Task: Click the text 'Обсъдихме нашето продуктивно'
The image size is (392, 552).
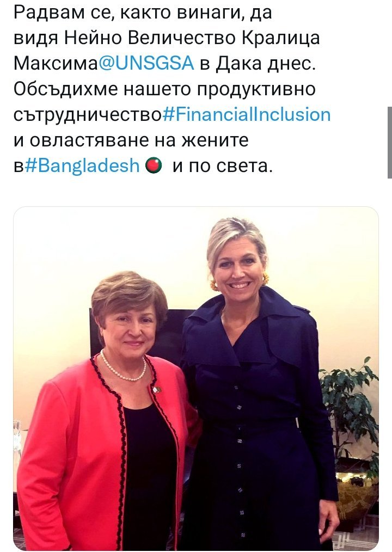Action: click(164, 89)
